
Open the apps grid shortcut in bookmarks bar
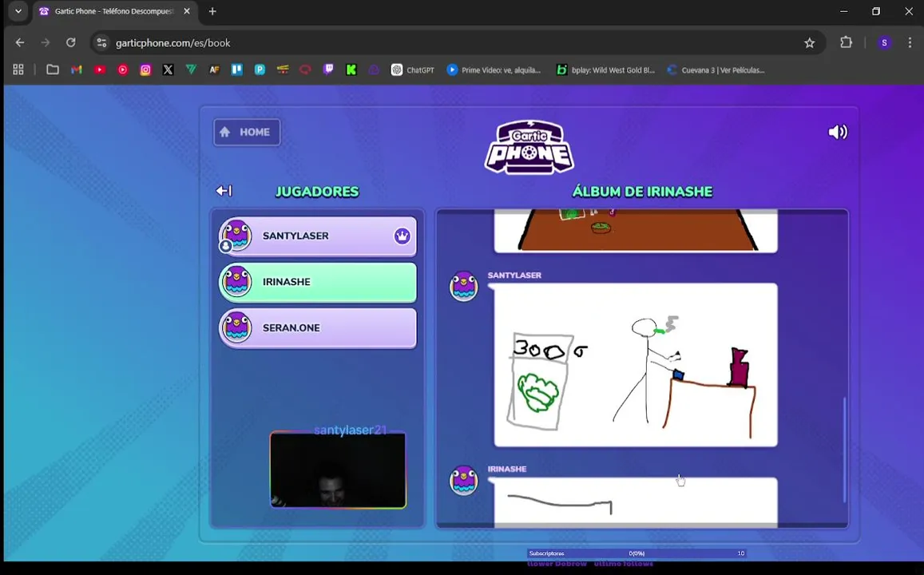click(18, 69)
